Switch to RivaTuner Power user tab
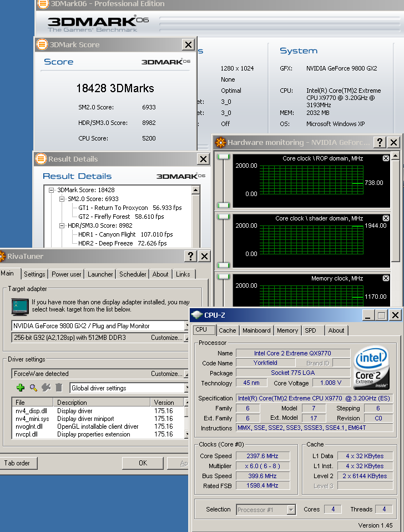This screenshot has height=532, width=404. click(66, 274)
